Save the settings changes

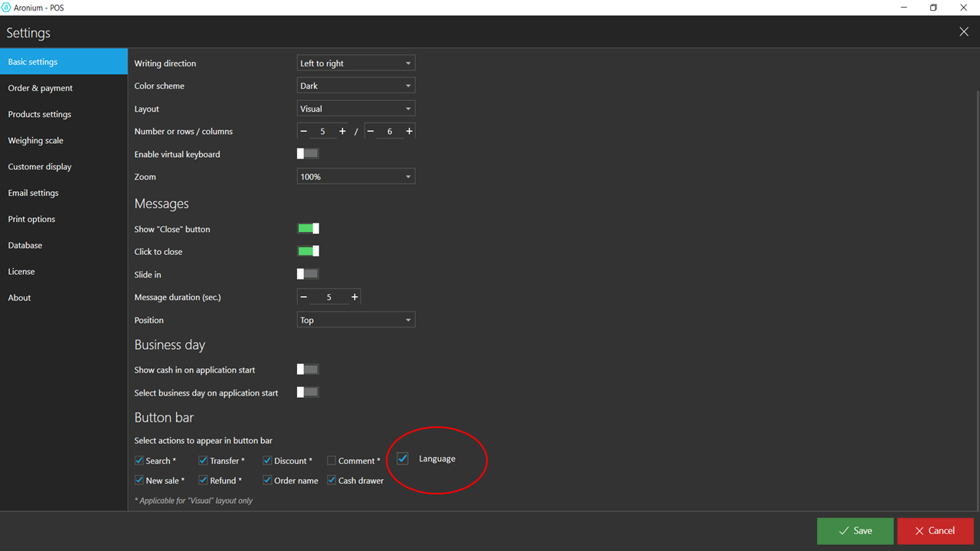[855, 530]
